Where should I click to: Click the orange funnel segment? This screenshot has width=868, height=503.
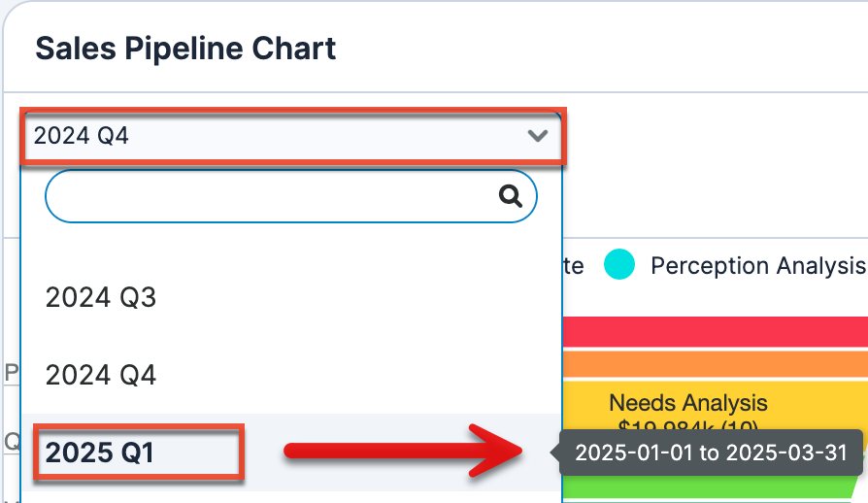(x=715, y=364)
